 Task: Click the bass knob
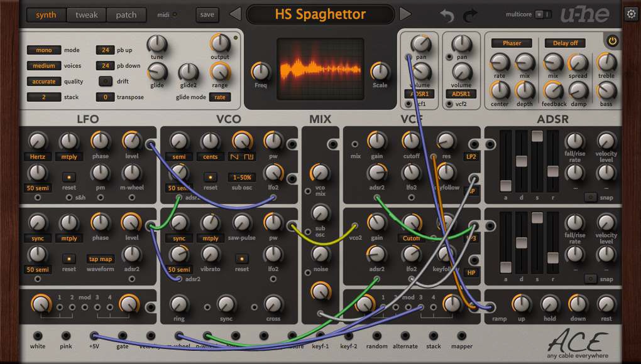[x=606, y=90]
